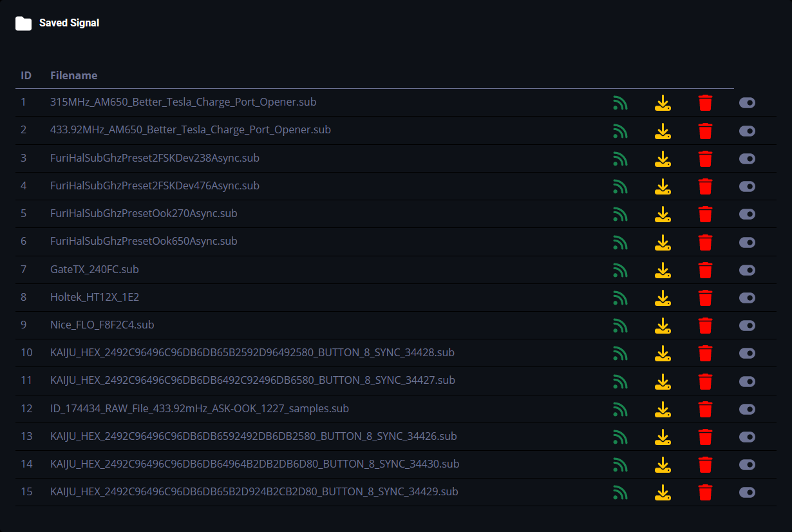
Task: Toggle switch for Holtek_HT12X_1E2 row
Action: click(747, 298)
